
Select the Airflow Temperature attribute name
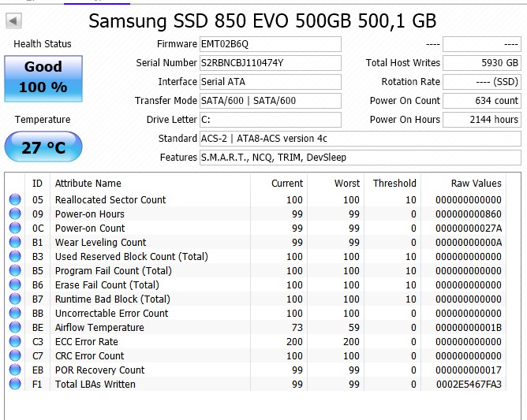99,327
